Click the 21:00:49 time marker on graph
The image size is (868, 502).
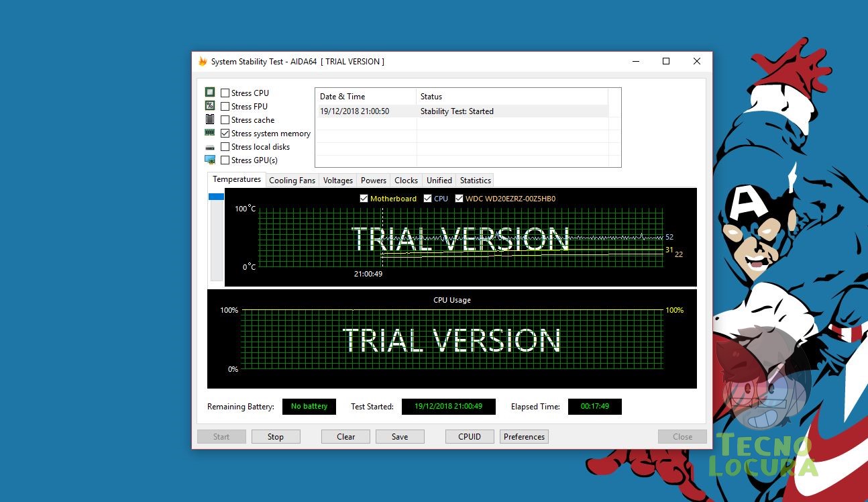click(368, 274)
